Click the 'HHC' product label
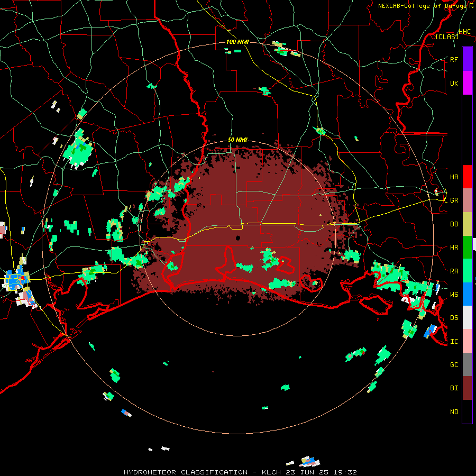 tap(465, 32)
